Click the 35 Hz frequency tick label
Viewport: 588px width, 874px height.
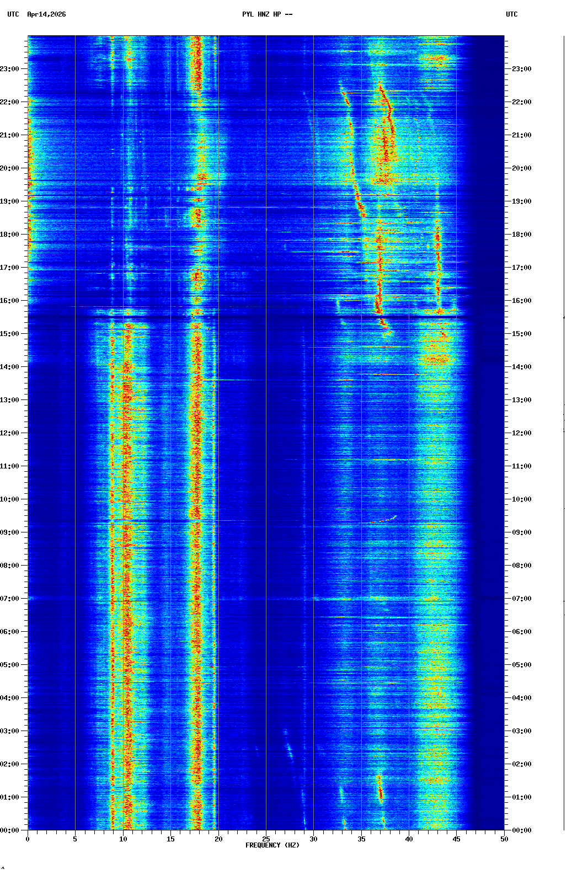click(x=361, y=839)
